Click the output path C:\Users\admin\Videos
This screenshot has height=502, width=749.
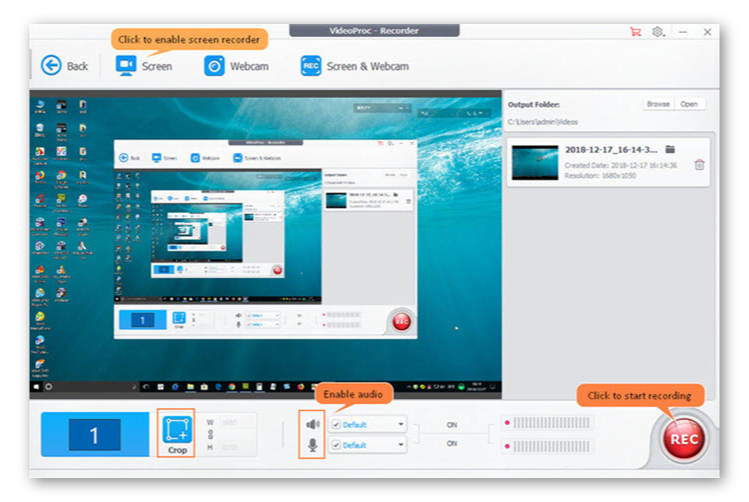tap(543, 122)
